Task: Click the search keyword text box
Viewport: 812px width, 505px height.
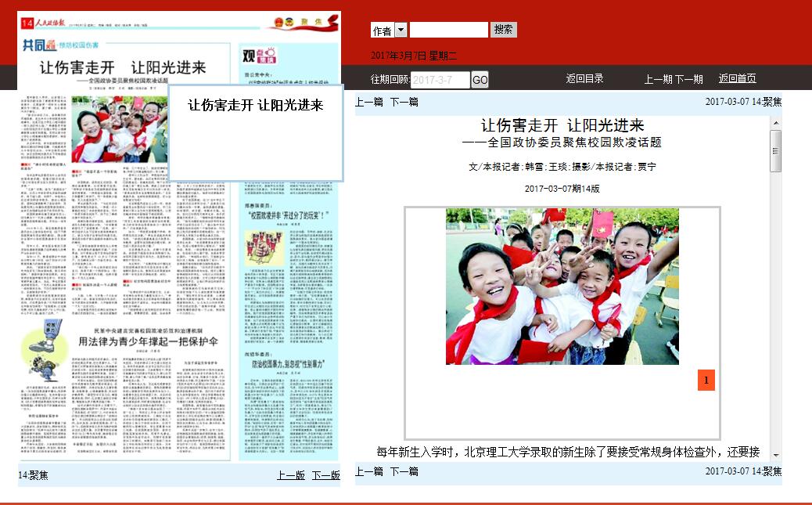Action: pyautogui.click(x=448, y=31)
